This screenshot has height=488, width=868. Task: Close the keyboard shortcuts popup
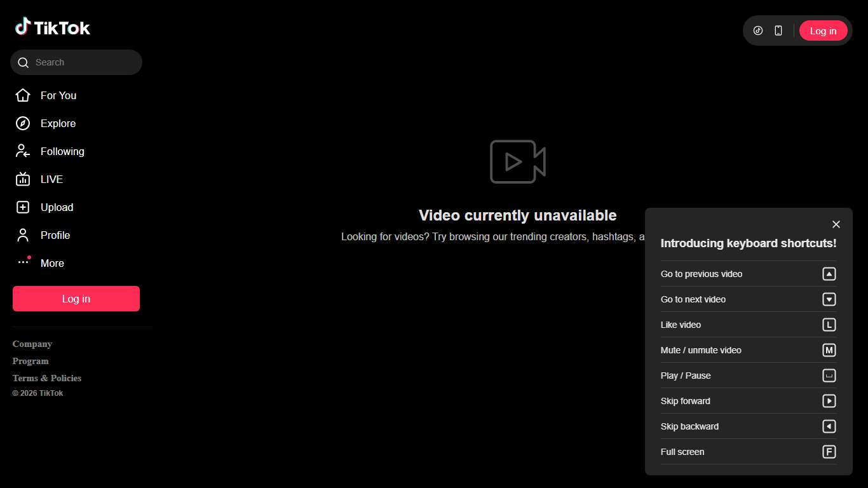(836, 224)
